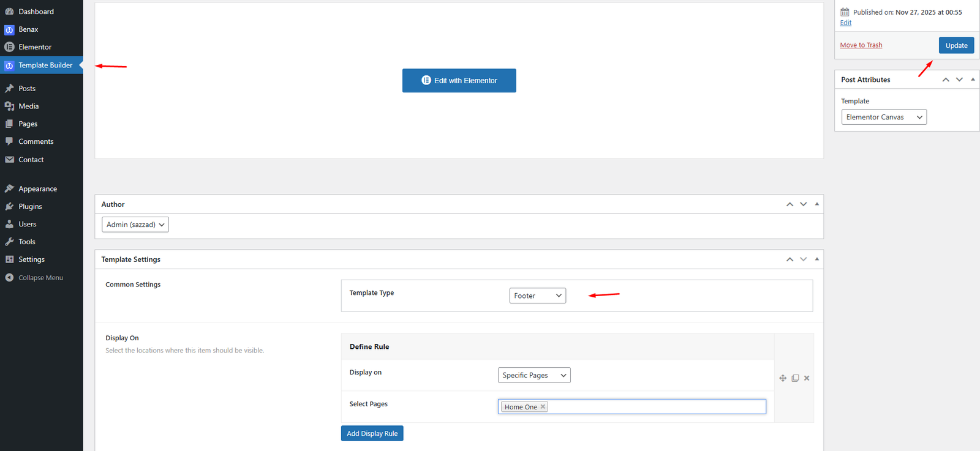Viewport: 980px width, 451px height.
Task: Open the Display on Specific Pages dropdown
Action: click(533, 375)
